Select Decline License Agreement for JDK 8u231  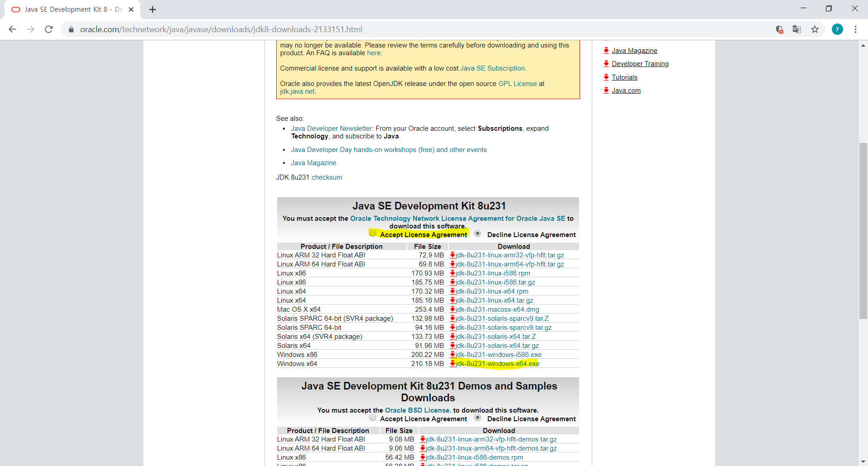[477, 233]
